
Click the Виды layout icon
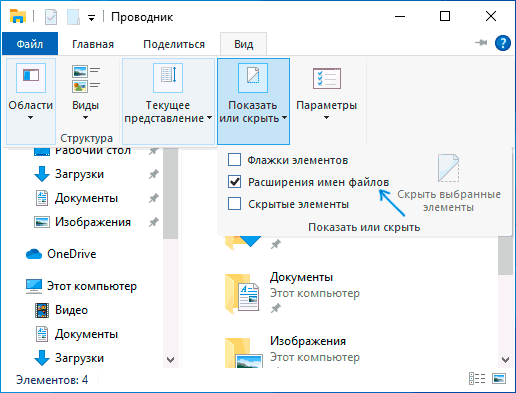(x=86, y=78)
